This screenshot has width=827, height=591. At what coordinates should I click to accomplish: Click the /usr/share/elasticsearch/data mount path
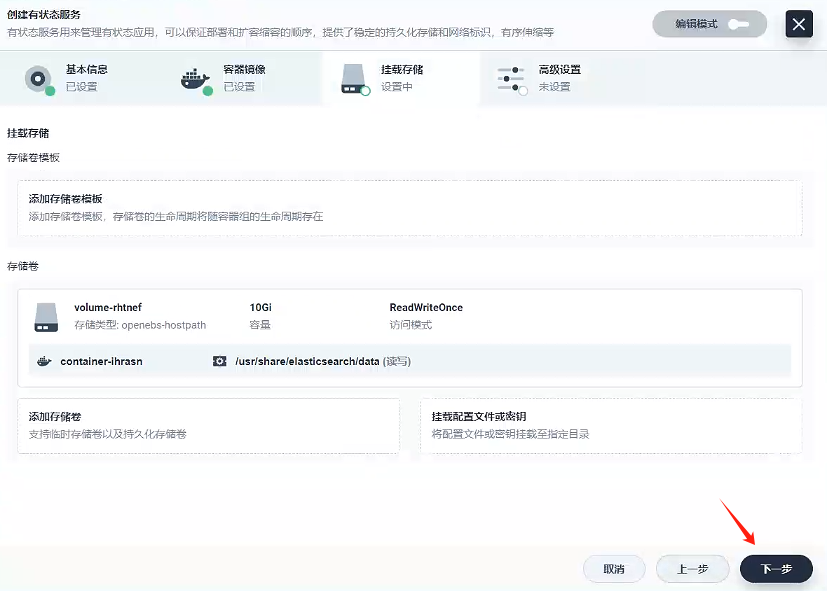[x=307, y=361]
